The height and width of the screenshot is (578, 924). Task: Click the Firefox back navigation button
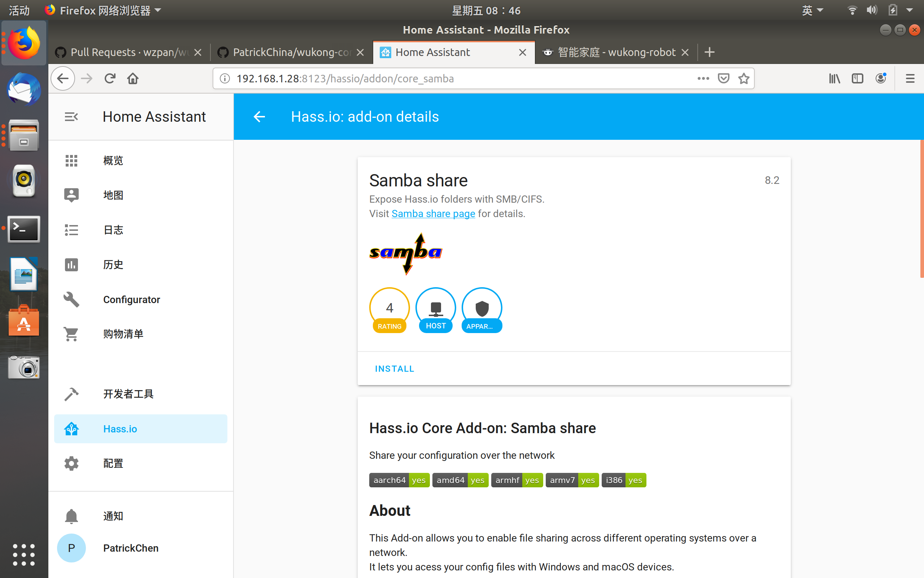click(63, 78)
